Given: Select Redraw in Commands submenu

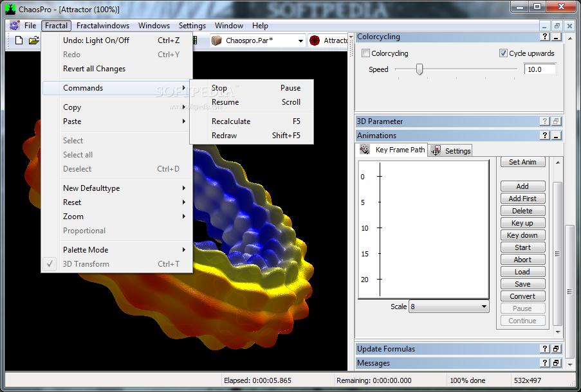Looking at the screenshot, I should [252, 136].
